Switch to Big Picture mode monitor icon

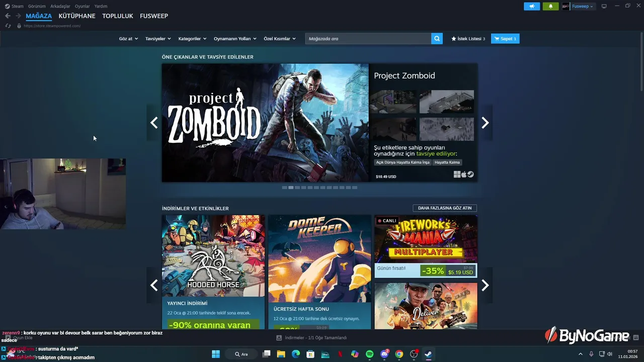click(604, 7)
